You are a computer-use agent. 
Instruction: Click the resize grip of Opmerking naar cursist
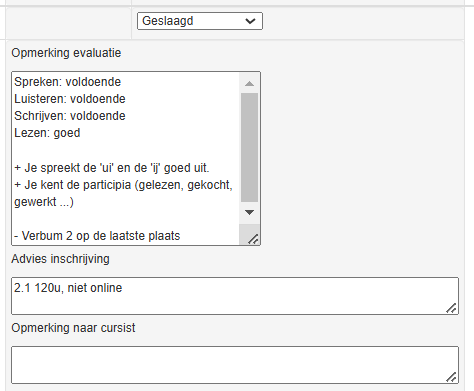pos(451,377)
